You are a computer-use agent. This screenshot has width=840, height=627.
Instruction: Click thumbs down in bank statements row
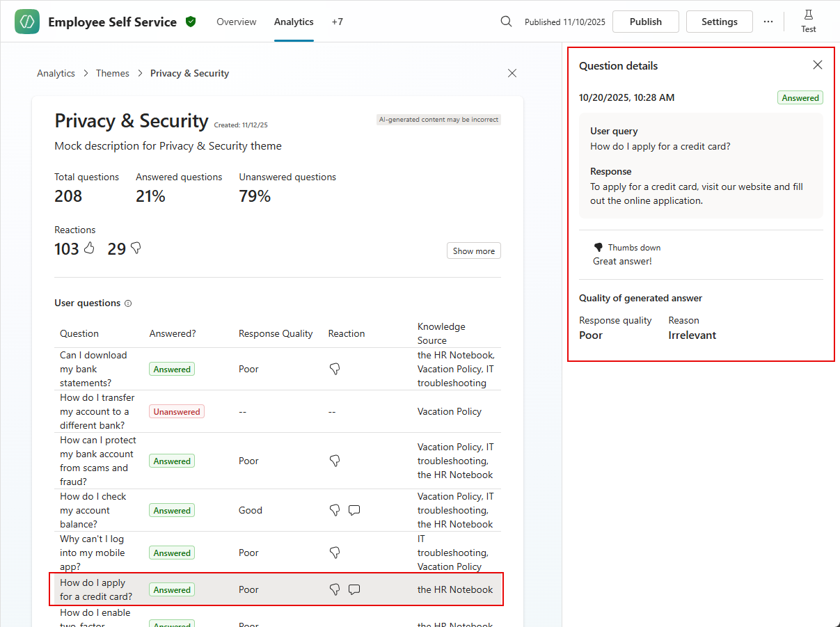335,369
